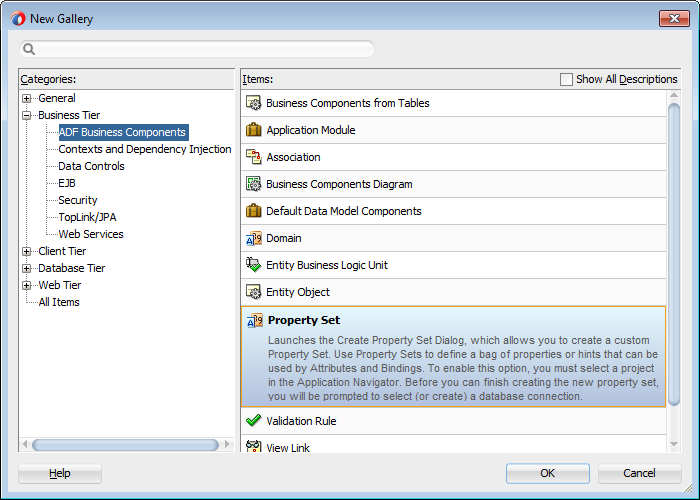Expand the Web Tier category

coord(27,285)
